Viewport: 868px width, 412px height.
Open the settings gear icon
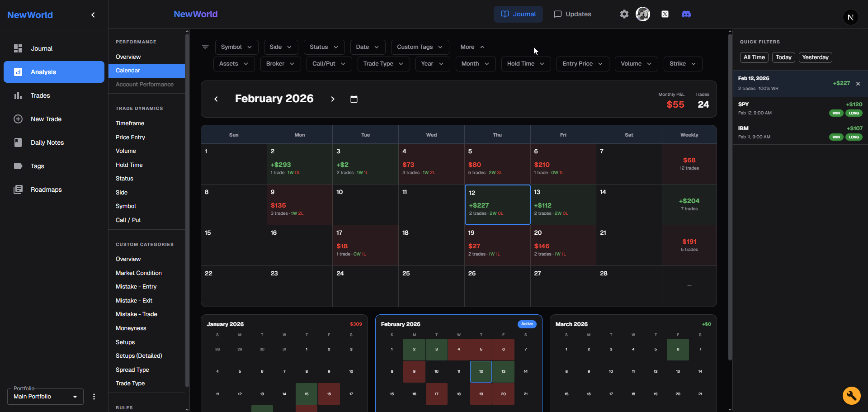click(624, 14)
